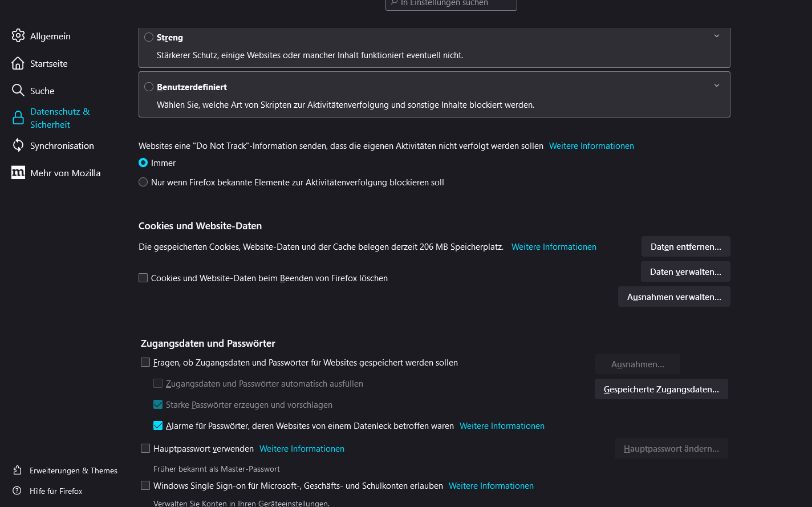Select the Streng protection radio button
The height and width of the screenshot is (507, 812).
pos(149,38)
